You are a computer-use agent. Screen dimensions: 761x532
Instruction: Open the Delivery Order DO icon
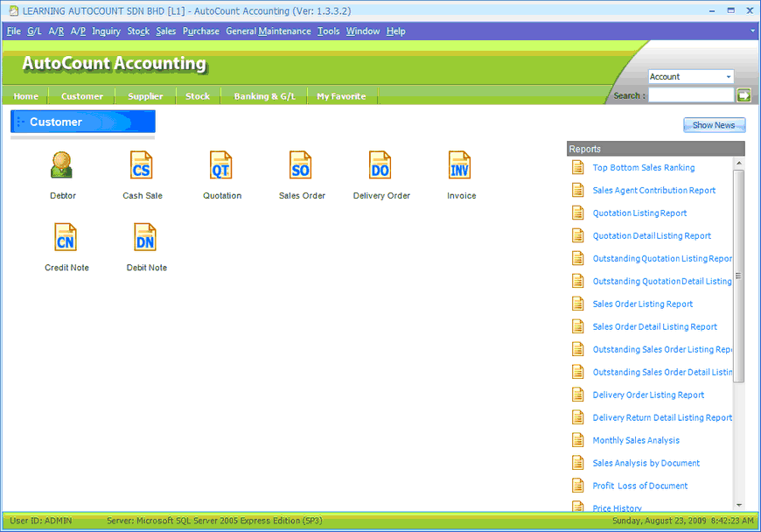click(380, 165)
